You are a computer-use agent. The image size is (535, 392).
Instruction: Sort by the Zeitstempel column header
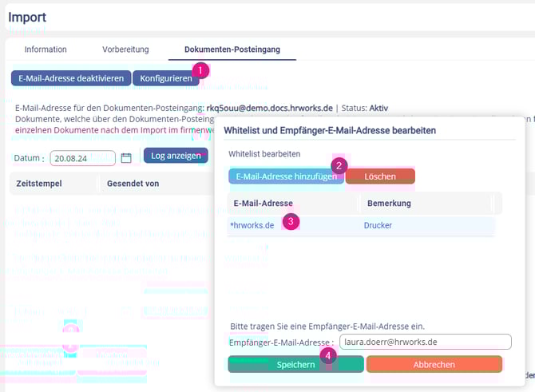click(38, 184)
